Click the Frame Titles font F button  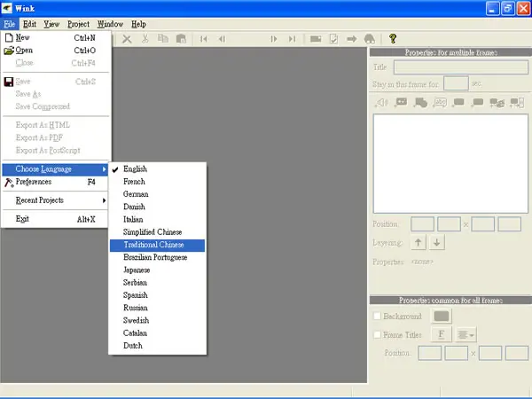[442, 334]
